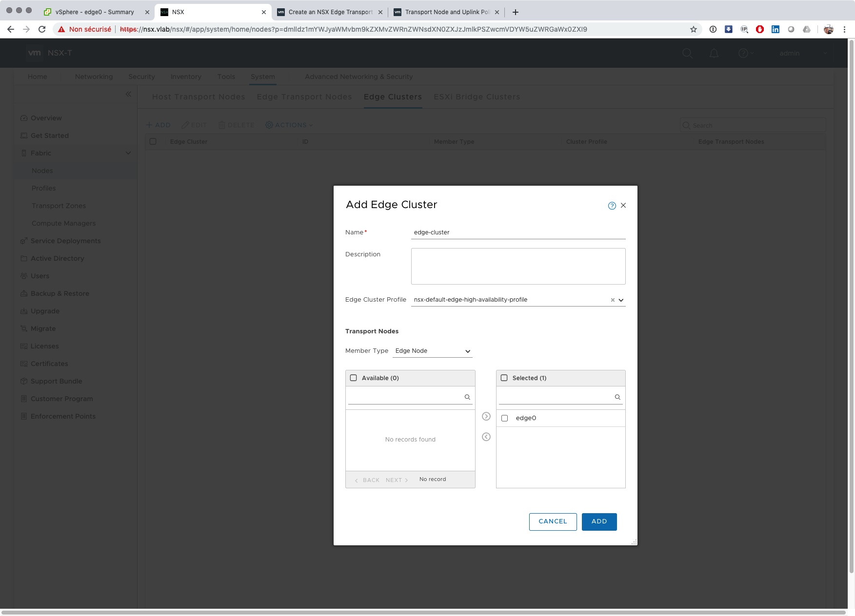Reload the page with browser refresh icon
The image size is (855, 616).
(42, 29)
